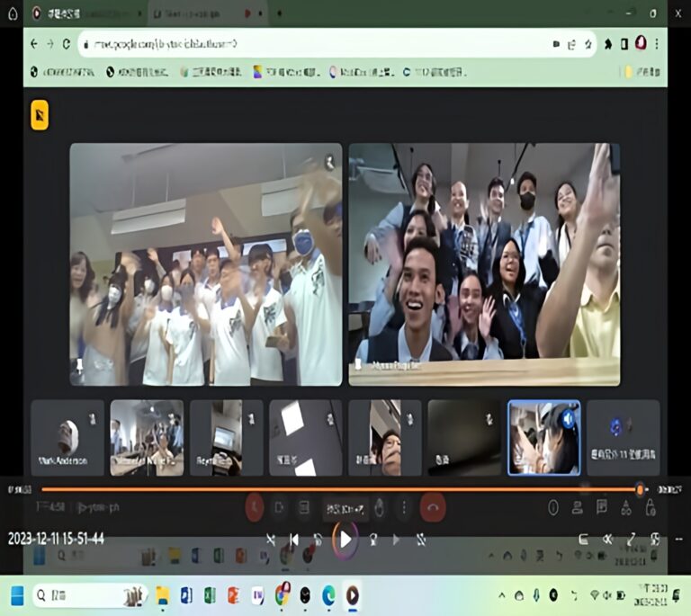This screenshot has width=691, height=616.
Task: Bookmark this page with the star icon
Action: (x=588, y=43)
